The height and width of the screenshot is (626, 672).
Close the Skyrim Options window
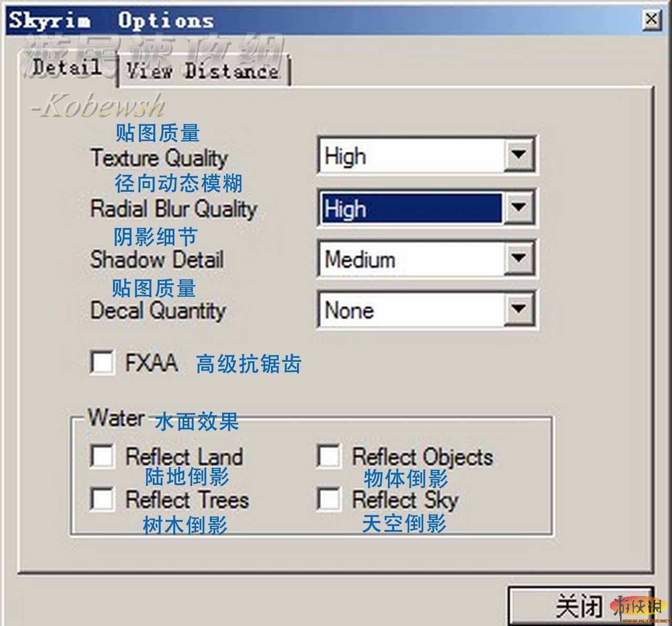[x=651, y=19]
